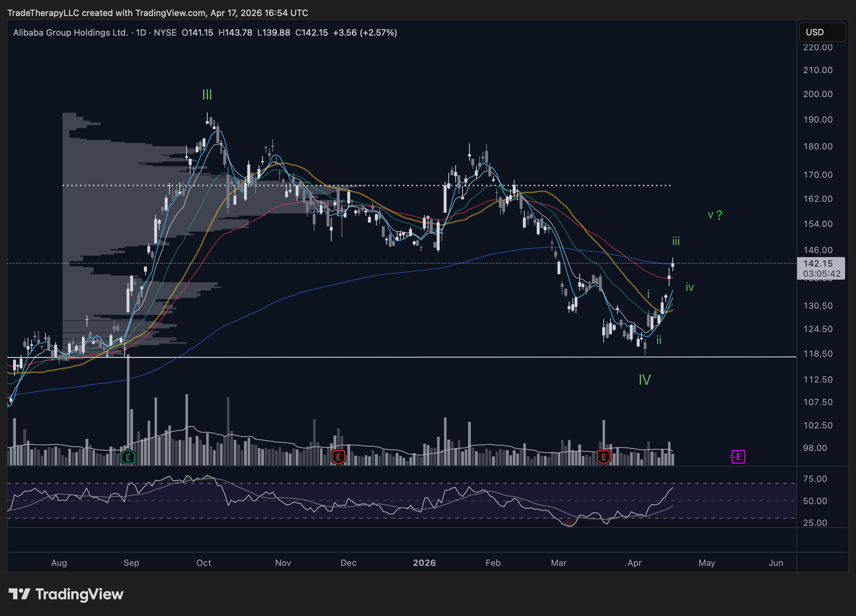Image resolution: width=856 pixels, height=616 pixels.
Task: Select the white horizontal support line
Action: [x=402, y=357]
